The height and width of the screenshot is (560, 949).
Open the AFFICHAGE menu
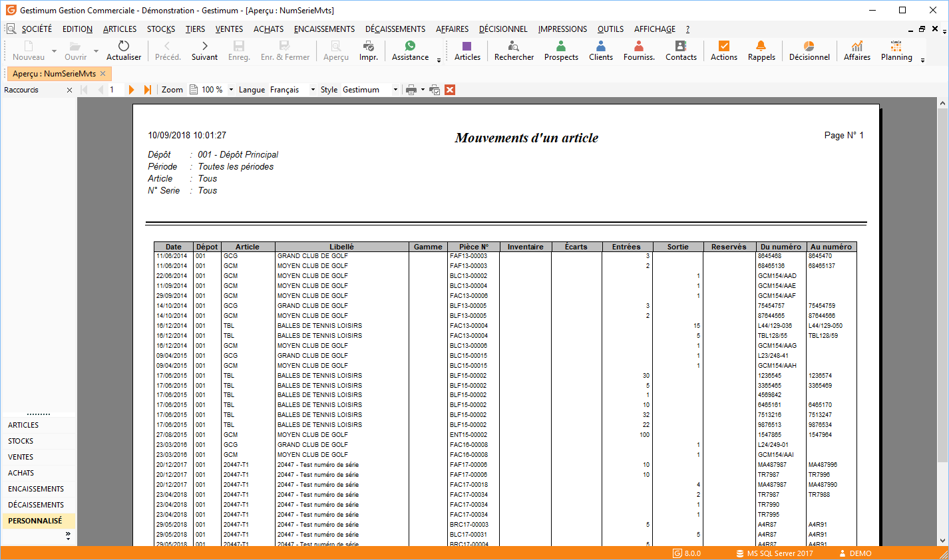[x=655, y=29]
